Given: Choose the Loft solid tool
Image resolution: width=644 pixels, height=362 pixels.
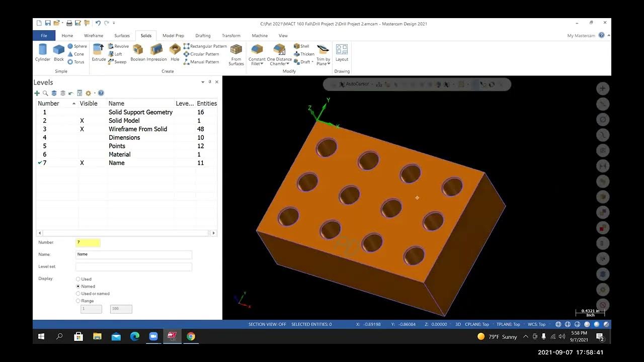Looking at the screenshot, I should pos(115,54).
